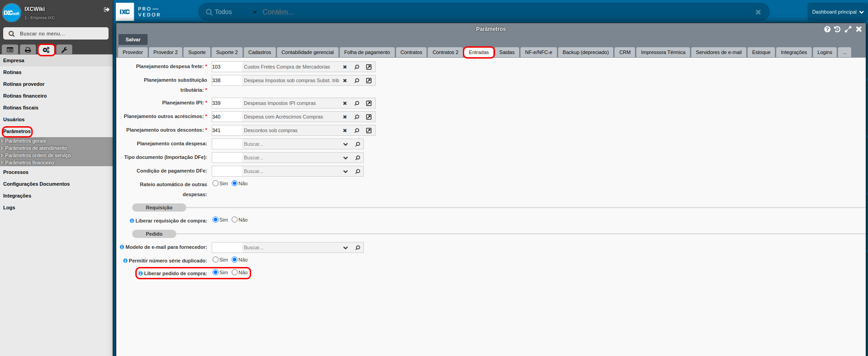Open the Processos sidebar menu
The width and height of the screenshot is (868, 356).
click(16, 172)
